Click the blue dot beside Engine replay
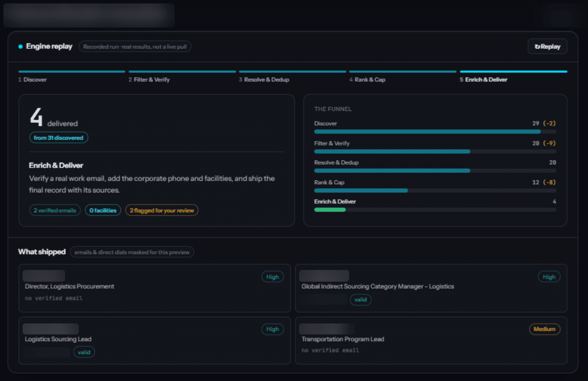This screenshot has height=381, width=588. click(21, 47)
